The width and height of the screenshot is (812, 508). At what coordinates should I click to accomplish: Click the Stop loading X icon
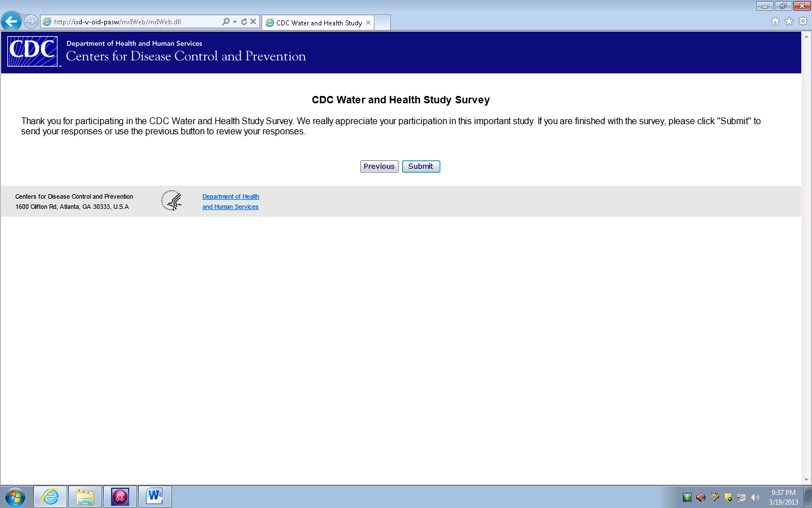point(253,21)
